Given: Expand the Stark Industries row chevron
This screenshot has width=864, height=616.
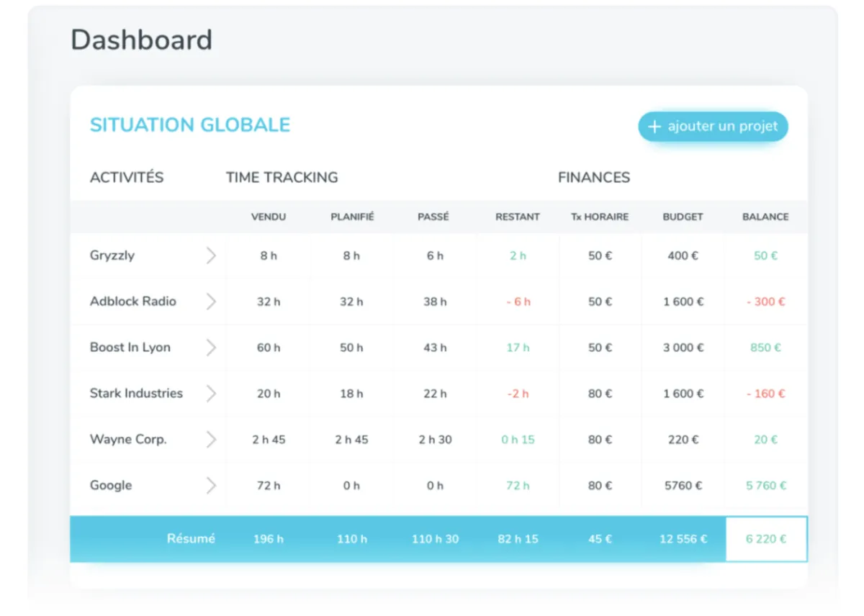Looking at the screenshot, I should coord(211,394).
